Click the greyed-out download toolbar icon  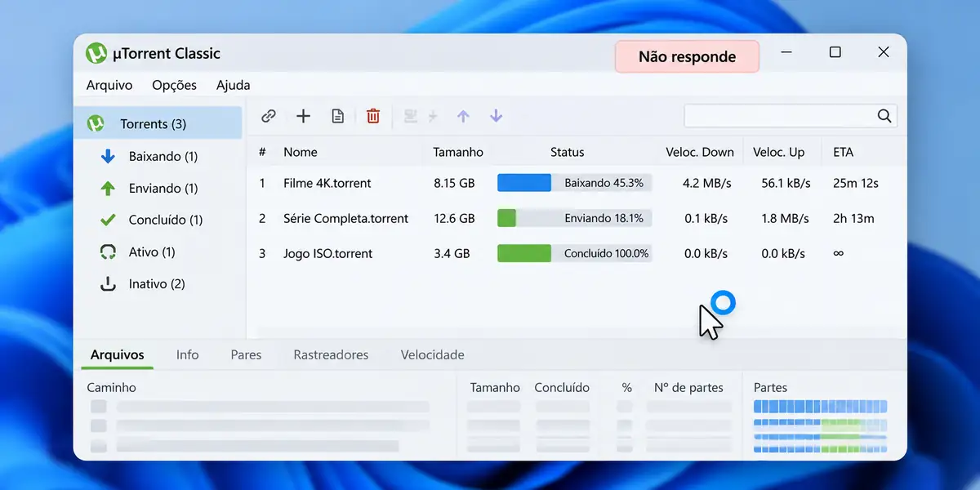411,116
